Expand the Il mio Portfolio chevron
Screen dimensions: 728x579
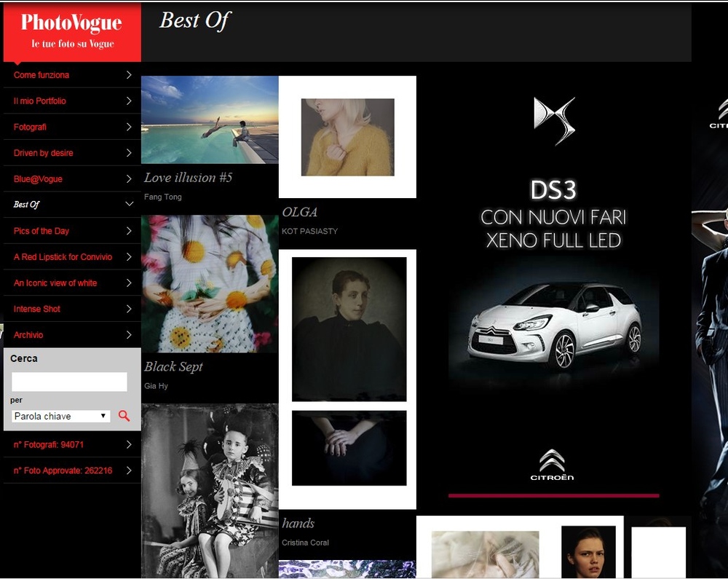pyautogui.click(x=129, y=101)
